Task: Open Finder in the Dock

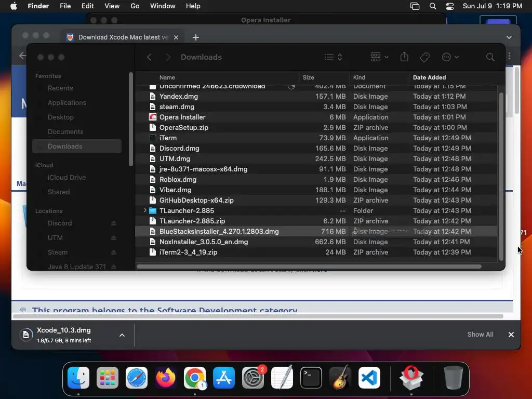Action: point(78,378)
